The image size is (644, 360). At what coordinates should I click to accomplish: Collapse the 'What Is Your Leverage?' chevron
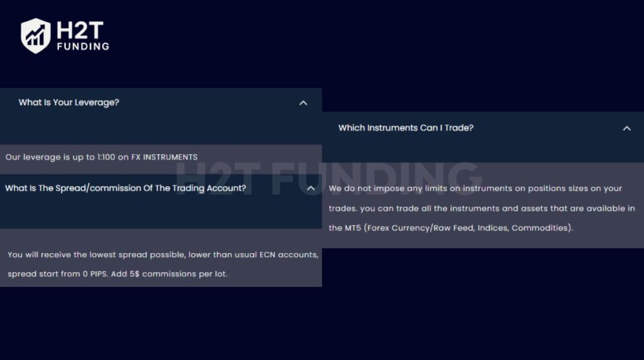click(x=303, y=103)
